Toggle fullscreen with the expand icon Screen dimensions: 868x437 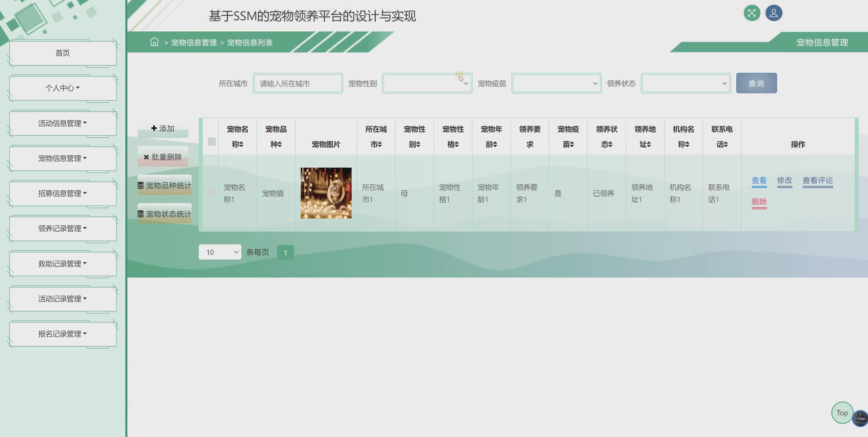(x=752, y=13)
